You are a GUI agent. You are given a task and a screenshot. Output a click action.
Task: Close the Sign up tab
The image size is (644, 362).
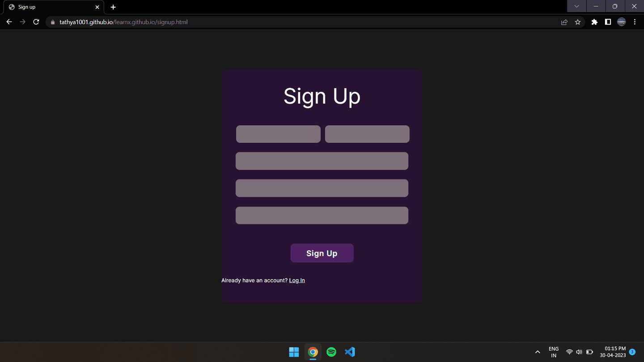click(x=97, y=7)
